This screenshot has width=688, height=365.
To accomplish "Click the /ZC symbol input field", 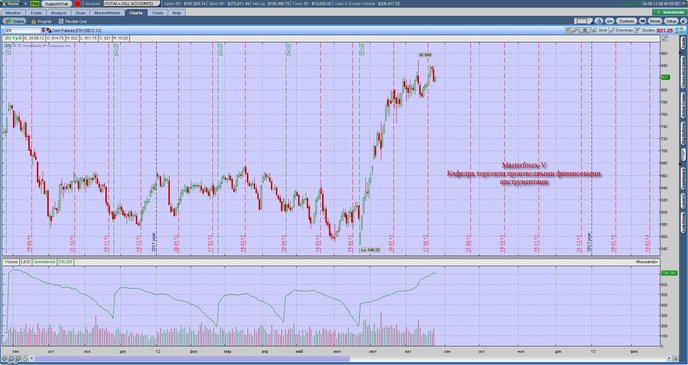I will [22, 31].
